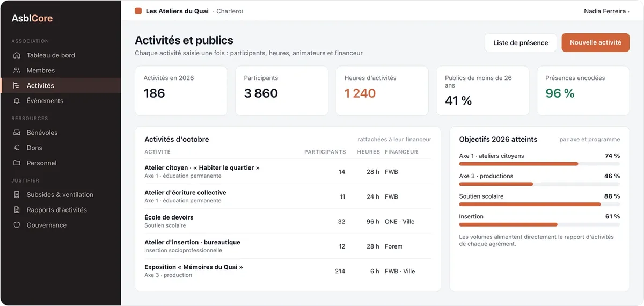The width and height of the screenshot is (644, 306).
Task: Click the Axe 1 ateliers citoyens progress bar
Action: (539, 164)
